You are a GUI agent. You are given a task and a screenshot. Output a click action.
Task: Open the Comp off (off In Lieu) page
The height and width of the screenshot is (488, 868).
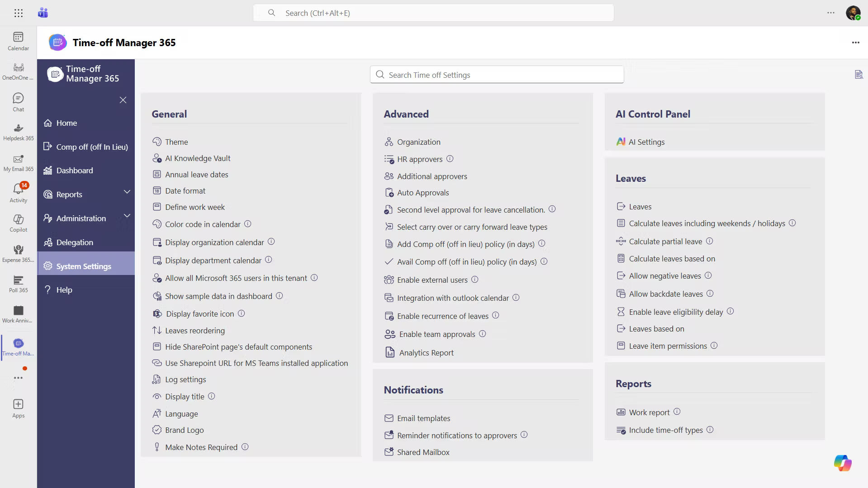[92, 147]
